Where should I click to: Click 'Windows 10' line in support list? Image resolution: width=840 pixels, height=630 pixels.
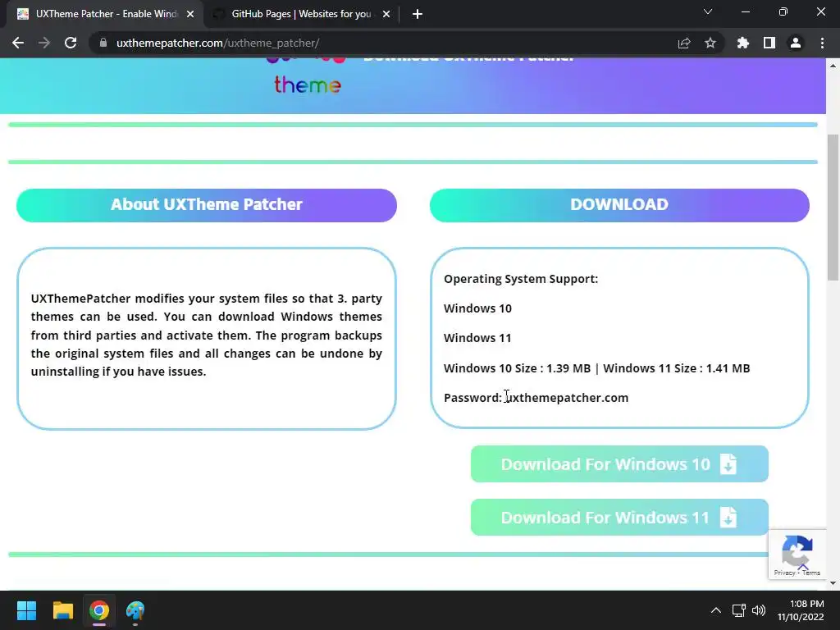(477, 308)
